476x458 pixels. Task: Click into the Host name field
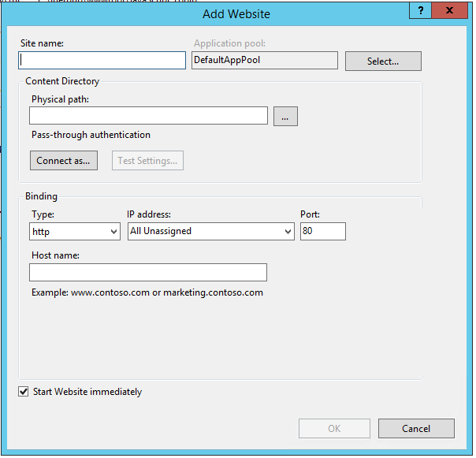tap(148, 272)
